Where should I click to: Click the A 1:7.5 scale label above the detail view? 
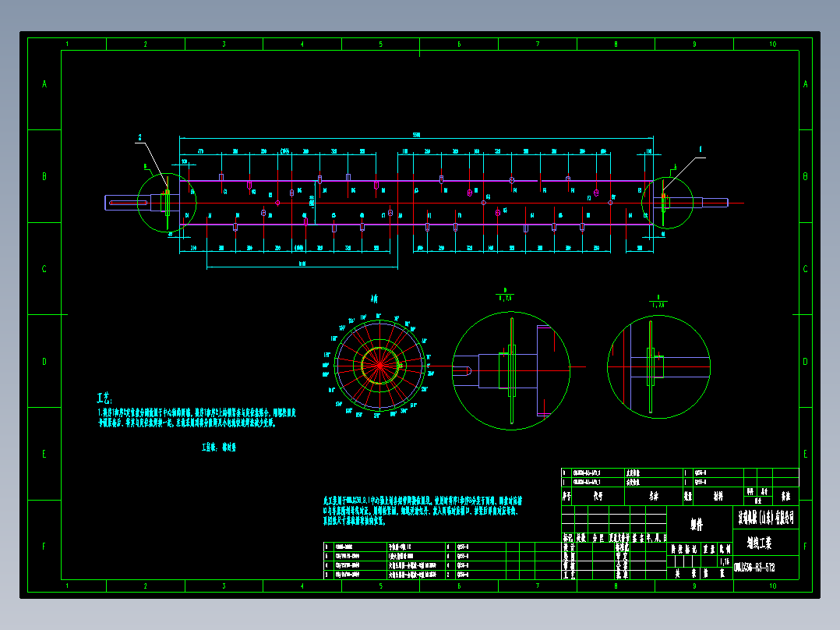point(658,301)
